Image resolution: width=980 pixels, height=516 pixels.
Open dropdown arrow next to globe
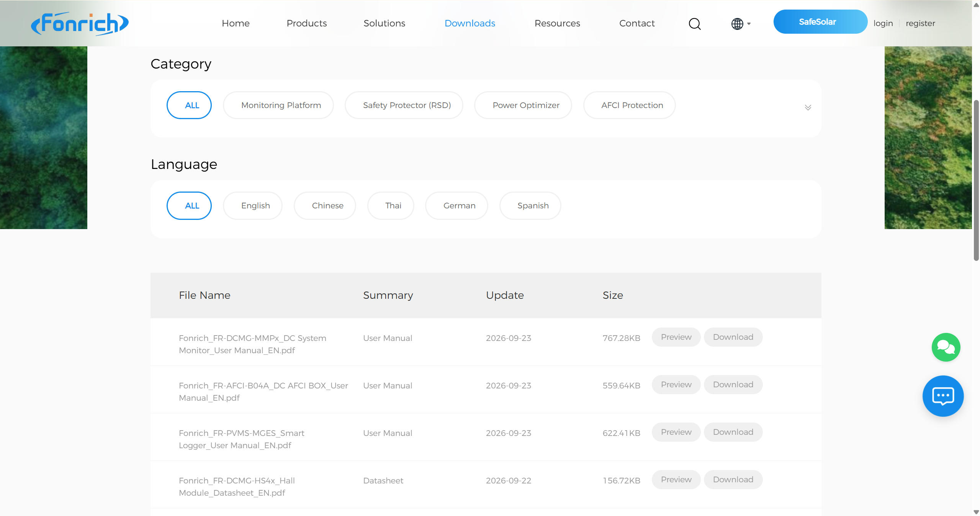coord(749,24)
